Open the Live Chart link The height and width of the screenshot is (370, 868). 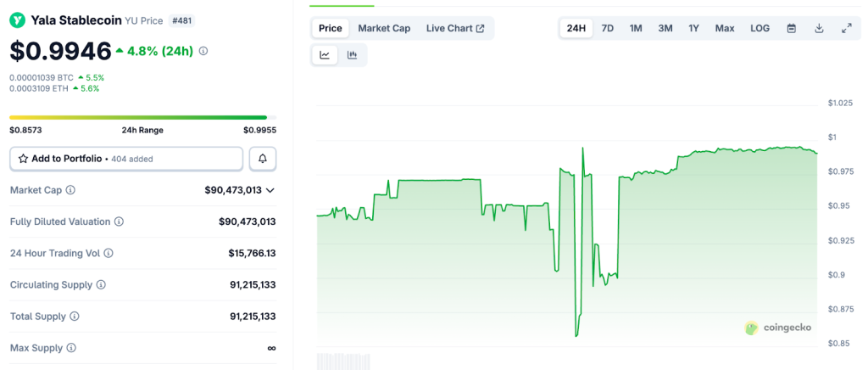point(455,28)
